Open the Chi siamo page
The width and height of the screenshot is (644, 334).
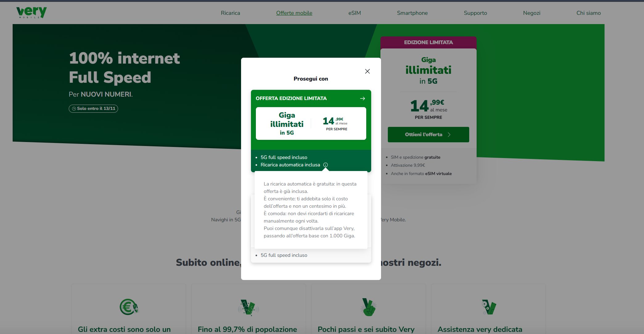[589, 13]
